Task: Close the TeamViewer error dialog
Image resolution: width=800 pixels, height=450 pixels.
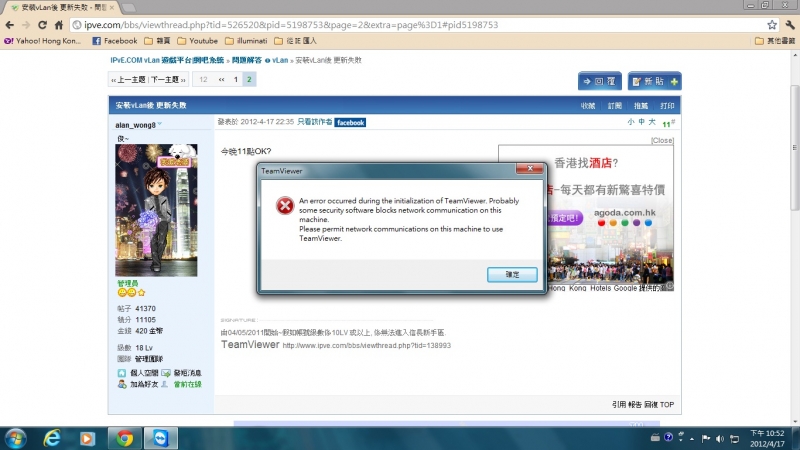Action: (530, 168)
